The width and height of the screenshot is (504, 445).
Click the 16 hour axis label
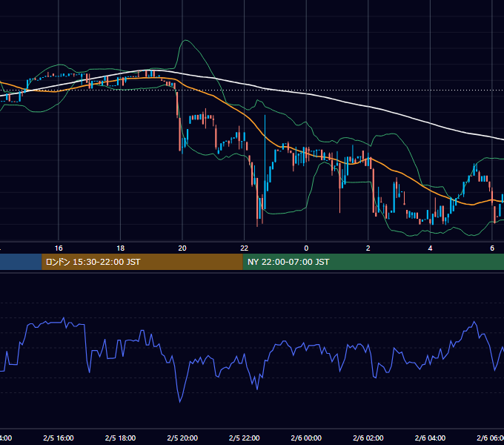[x=59, y=248]
